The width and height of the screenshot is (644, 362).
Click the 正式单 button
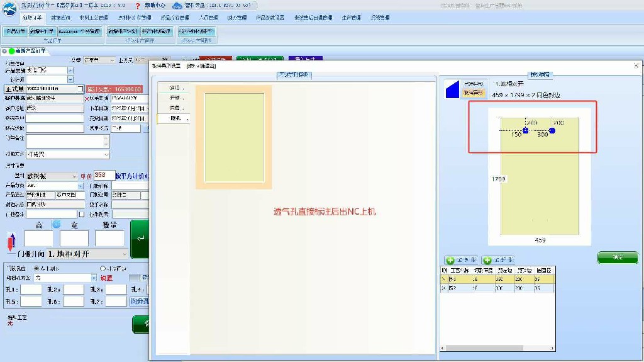pyautogui.click(x=14, y=89)
